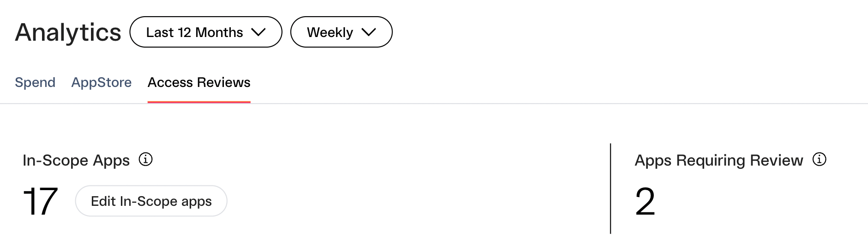Click the horizontal line below the tab bar
This screenshot has height=247, width=868.
pyautogui.click(x=434, y=104)
